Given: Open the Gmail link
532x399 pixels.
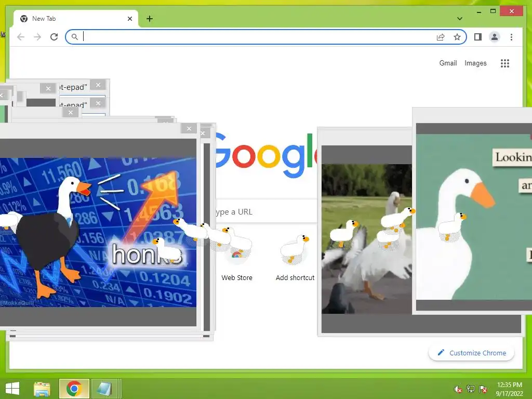Looking at the screenshot, I should (x=448, y=63).
